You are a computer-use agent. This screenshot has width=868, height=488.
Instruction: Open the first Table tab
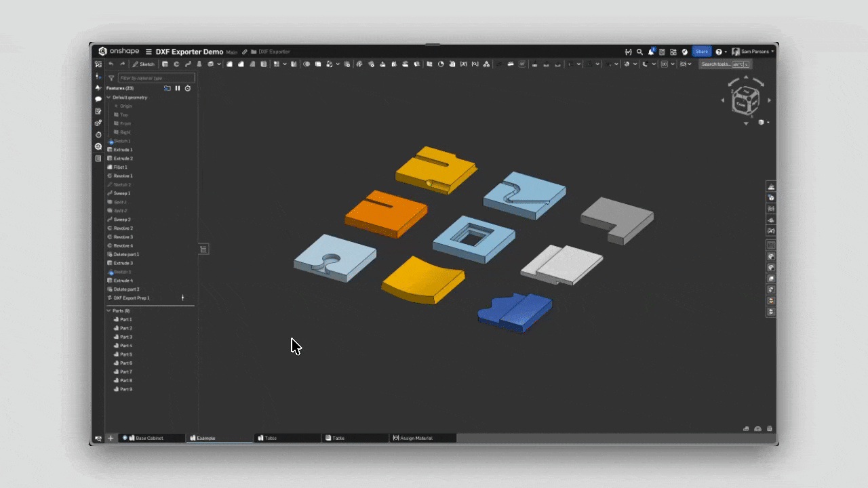pyautogui.click(x=288, y=439)
